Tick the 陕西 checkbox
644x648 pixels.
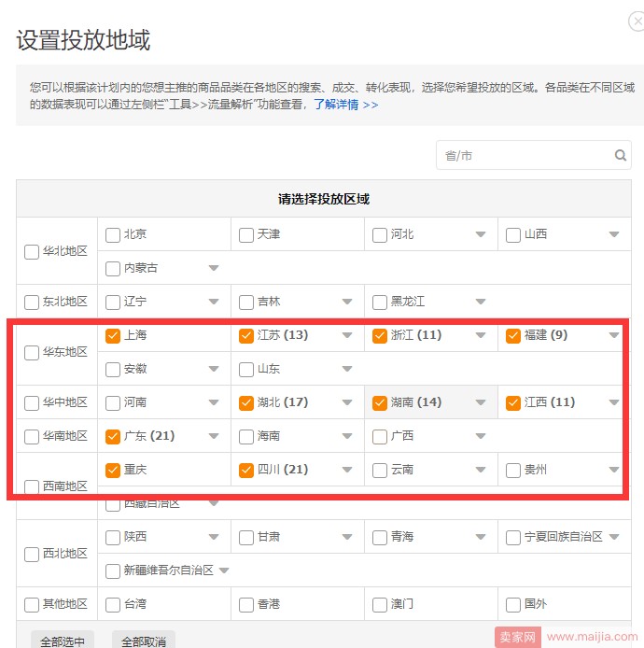113,538
